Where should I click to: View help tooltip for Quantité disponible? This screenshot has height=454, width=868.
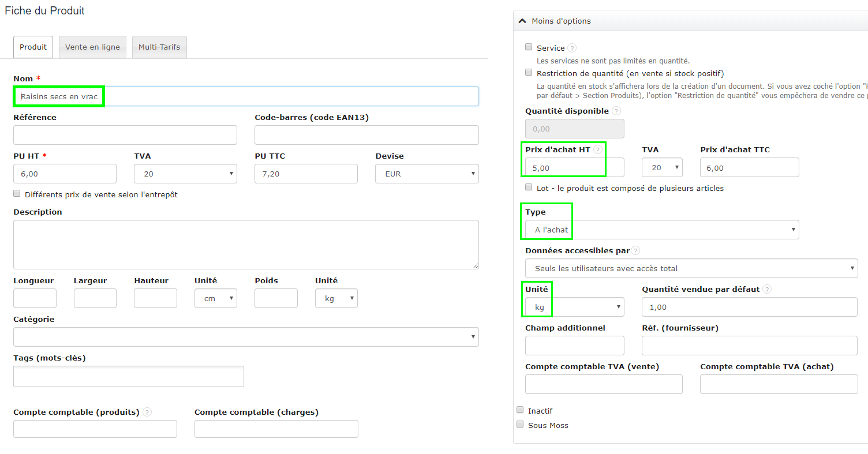tap(615, 111)
